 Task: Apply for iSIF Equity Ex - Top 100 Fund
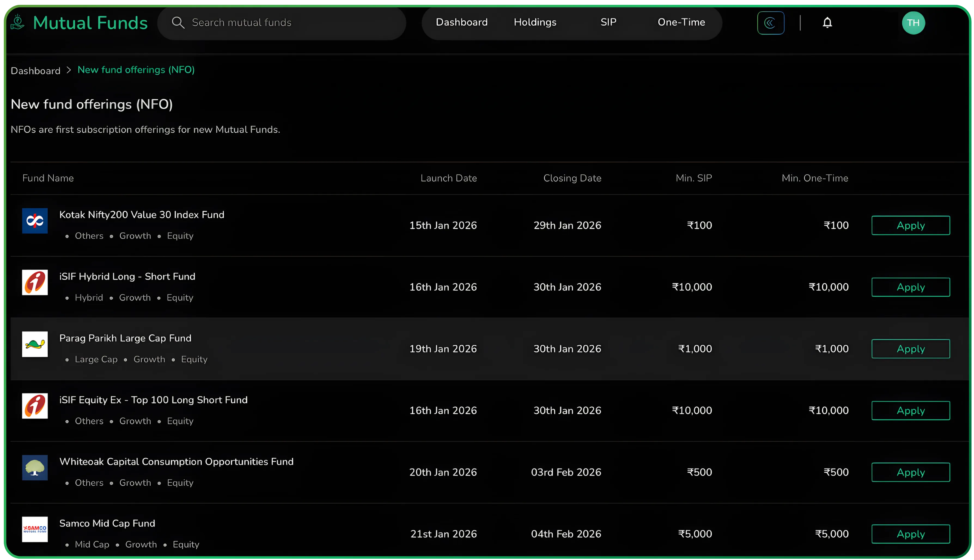pyautogui.click(x=910, y=410)
